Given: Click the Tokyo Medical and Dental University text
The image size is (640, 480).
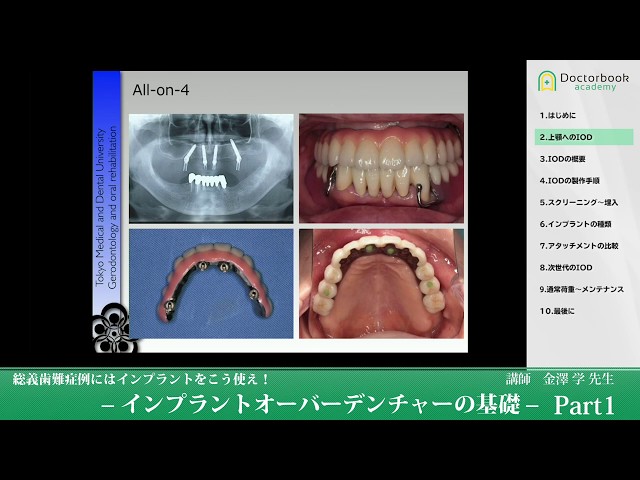Looking at the screenshot, I should tap(100, 207).
